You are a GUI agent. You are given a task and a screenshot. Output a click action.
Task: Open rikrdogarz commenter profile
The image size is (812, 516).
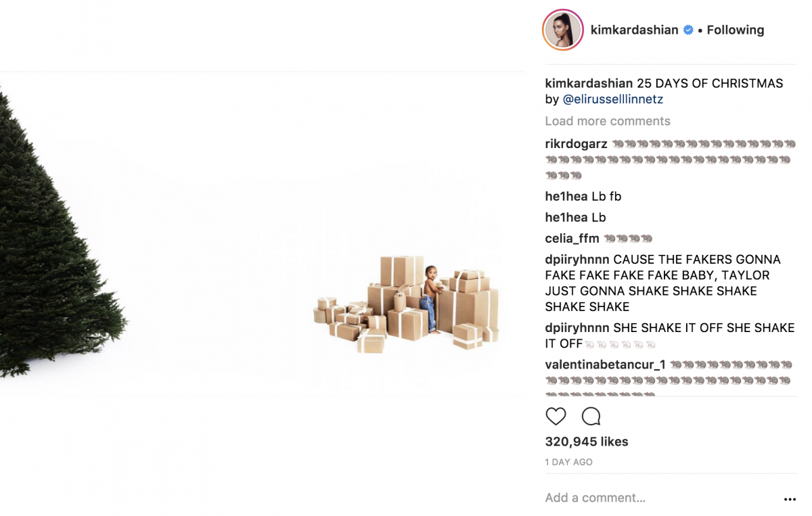(576, 144)
